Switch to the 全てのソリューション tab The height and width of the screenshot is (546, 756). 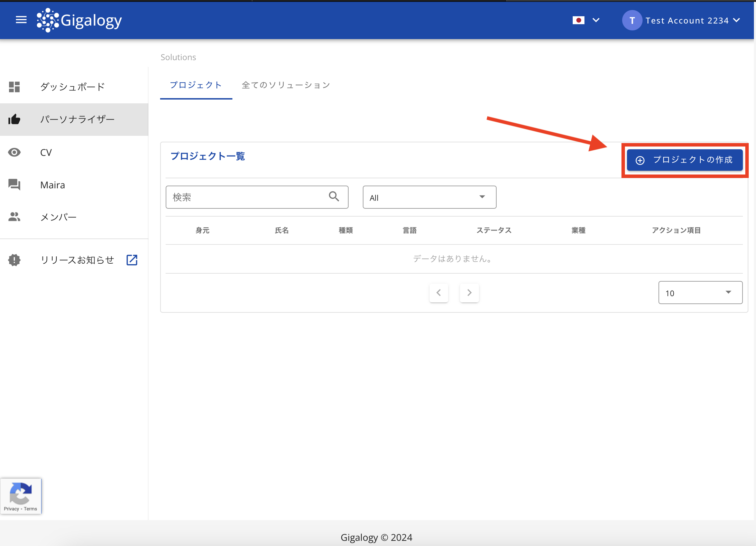click(x=286, y=85)
